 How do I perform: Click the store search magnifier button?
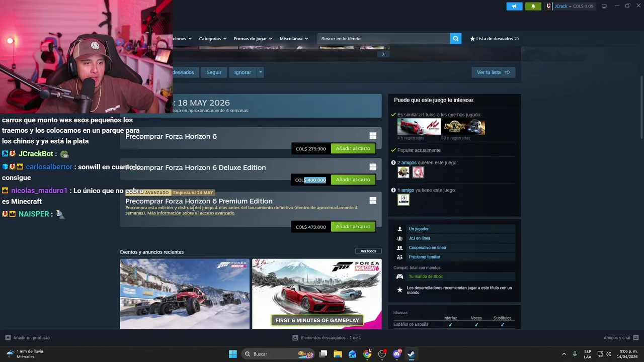click(455, 39)
